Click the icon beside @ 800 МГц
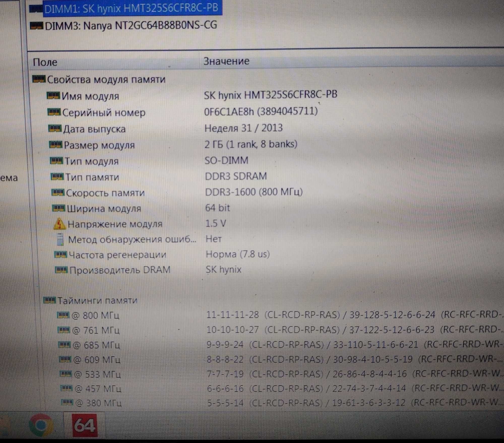Image resolution: width=504 pixels, height=443 pixels. tap(63, 315)
